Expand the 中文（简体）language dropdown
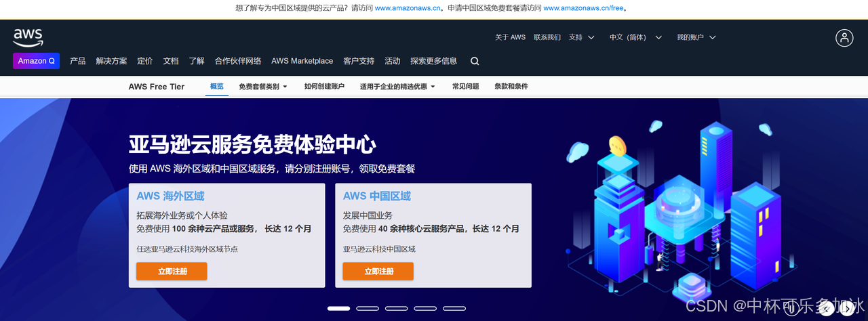This screenshot has width=868, height=321. 635,37
